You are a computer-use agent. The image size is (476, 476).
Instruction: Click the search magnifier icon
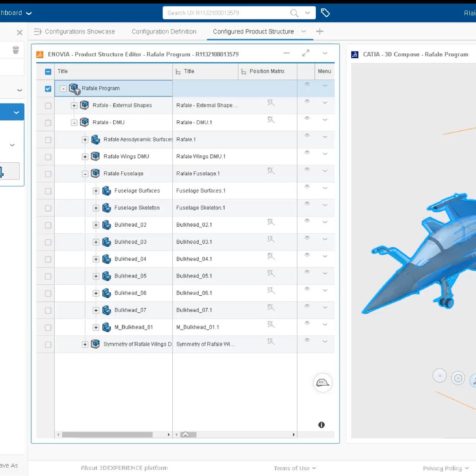(294, 13)
